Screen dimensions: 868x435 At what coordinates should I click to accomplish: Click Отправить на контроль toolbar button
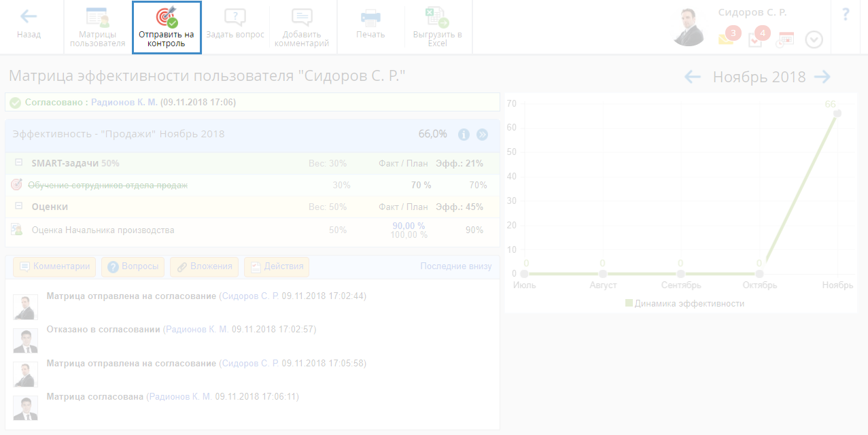click(x=167, y=17)
